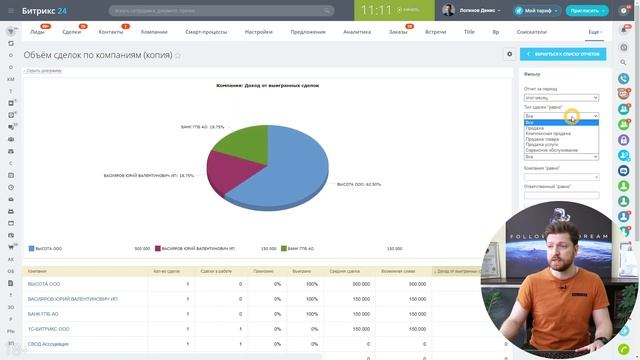The width and height of the screenshot is (640, 360).
Task: Open the Мой тариф dropdown
Action: point(537,11)
